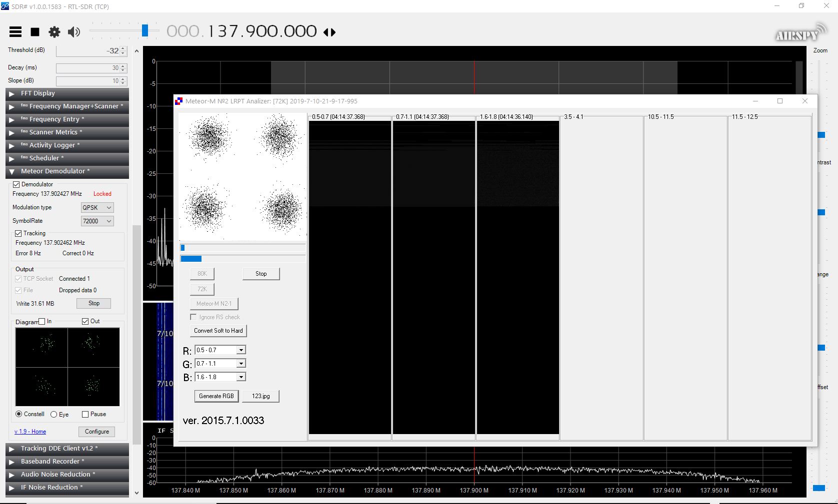Click the SDR# application title icon
The height and width of the screenshot is (504, 838).
click(5, 6)
